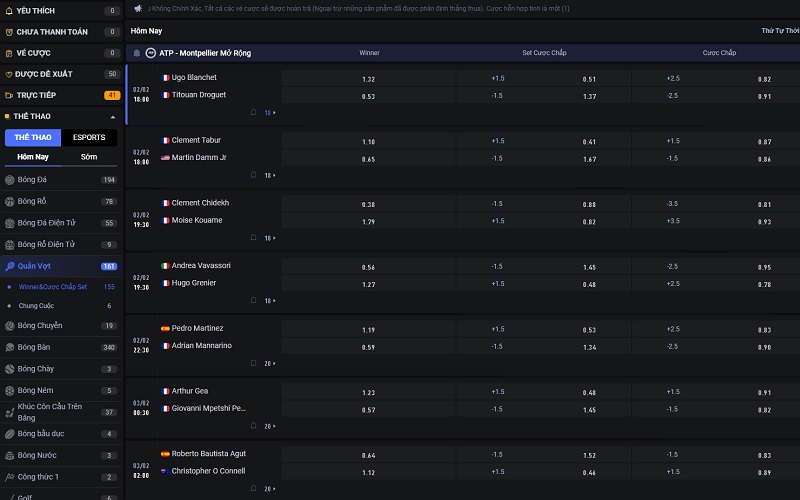The width and height of the screenshot is (800, 500).
Task: Select the Thể Thao toggle option
Action: [x=33, y=138]
